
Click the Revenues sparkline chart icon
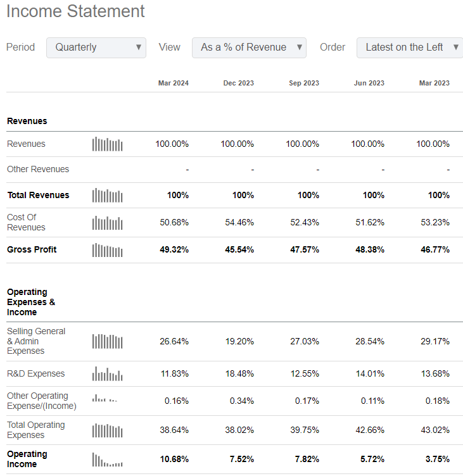click(107, 144)
